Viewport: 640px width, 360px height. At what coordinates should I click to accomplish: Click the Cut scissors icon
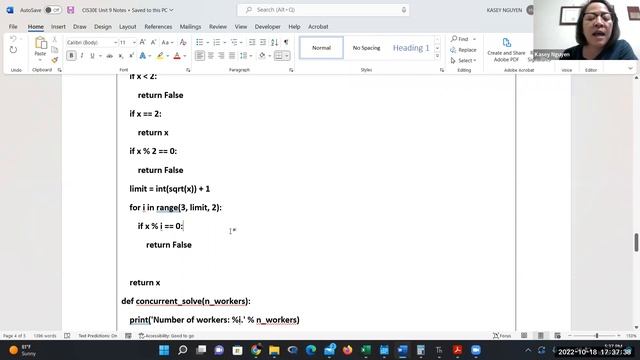54,40
